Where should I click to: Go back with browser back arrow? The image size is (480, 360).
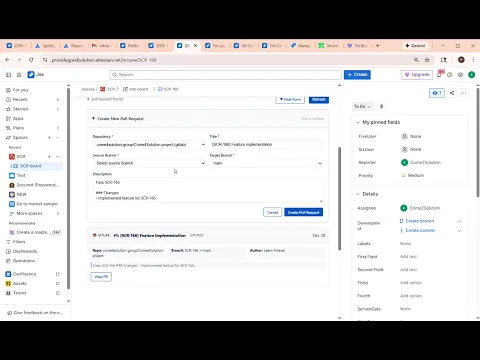coord(8,60)
